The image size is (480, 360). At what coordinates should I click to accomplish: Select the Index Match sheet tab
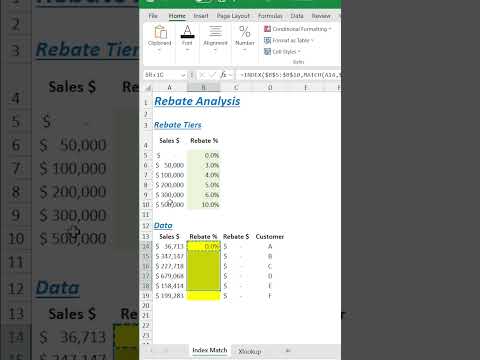[x=210, y=350]
